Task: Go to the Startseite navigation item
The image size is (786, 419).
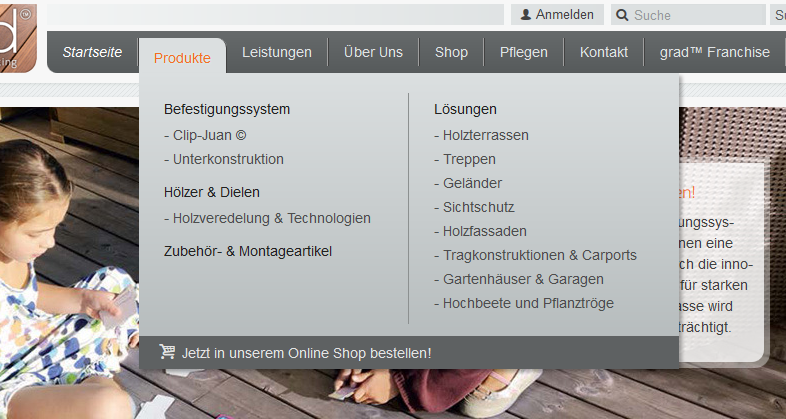Action: [x=92, y=52]
